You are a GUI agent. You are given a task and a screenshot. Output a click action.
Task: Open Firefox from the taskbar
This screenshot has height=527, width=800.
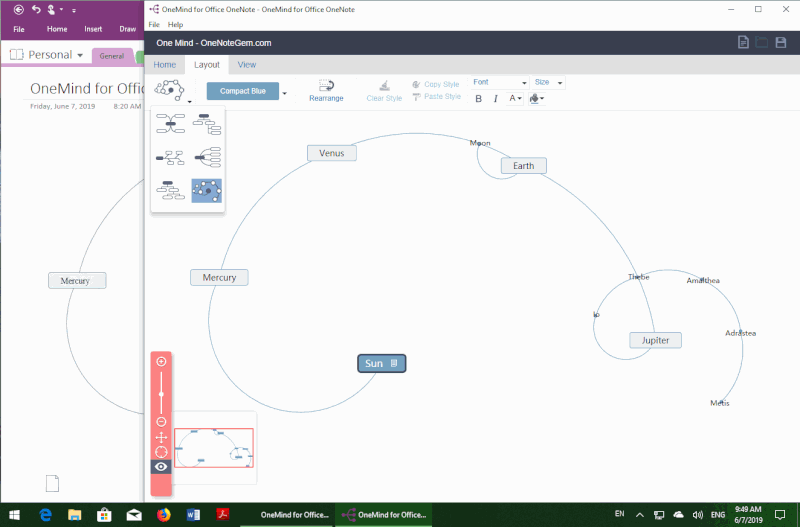tap(164, 515)
